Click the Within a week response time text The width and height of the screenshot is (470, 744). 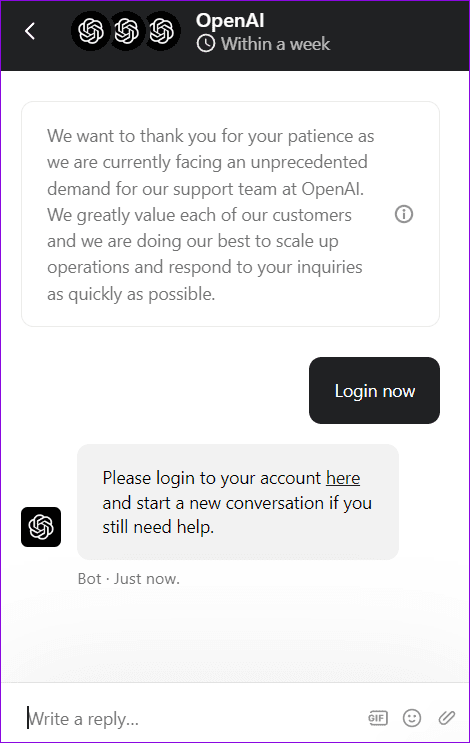pos(275,44)
